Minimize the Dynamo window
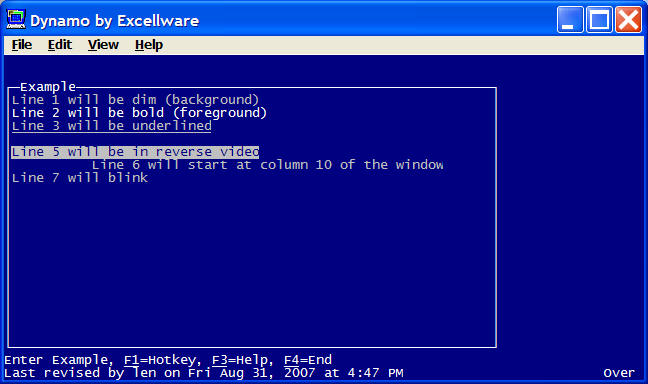The image size is (648, 384). tap(570, 19)
